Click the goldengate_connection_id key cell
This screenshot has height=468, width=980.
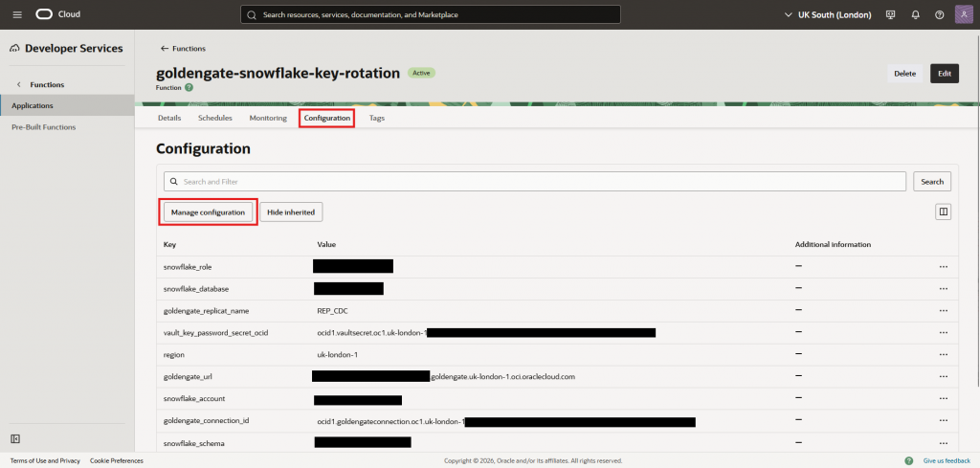click(207, 421)
